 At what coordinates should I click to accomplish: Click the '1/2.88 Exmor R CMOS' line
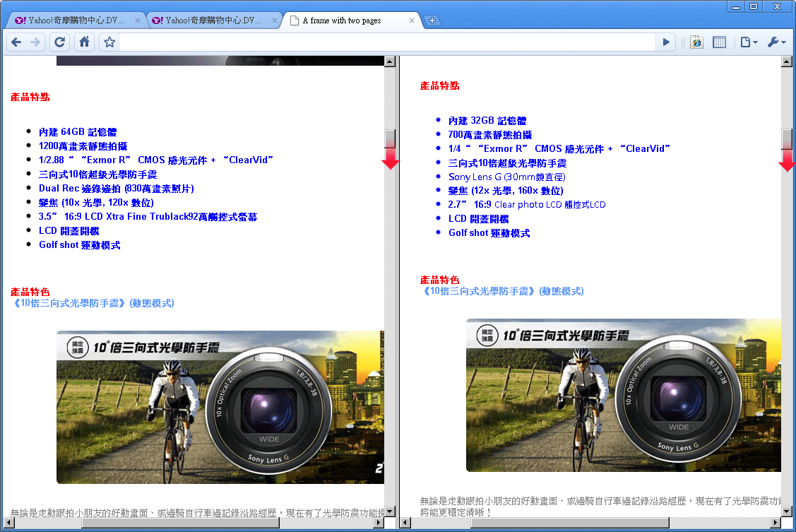point(156,160)
